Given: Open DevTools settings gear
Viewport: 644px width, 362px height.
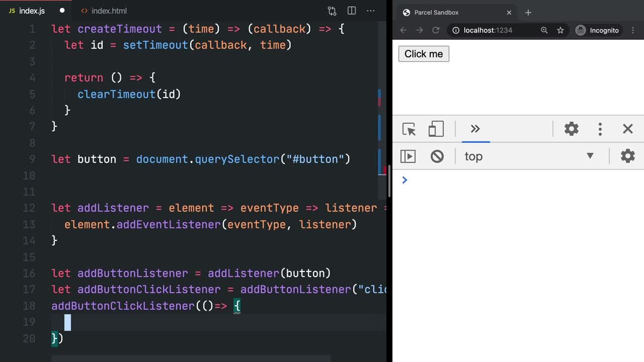Looking at the screenshot, I should click(x=572, y=129).
